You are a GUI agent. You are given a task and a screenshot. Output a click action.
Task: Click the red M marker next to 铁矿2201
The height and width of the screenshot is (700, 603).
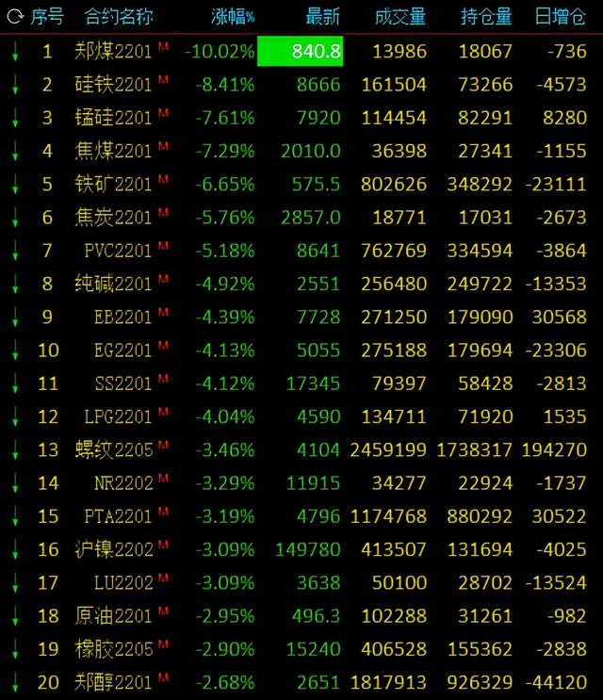[x=163, y=179]
